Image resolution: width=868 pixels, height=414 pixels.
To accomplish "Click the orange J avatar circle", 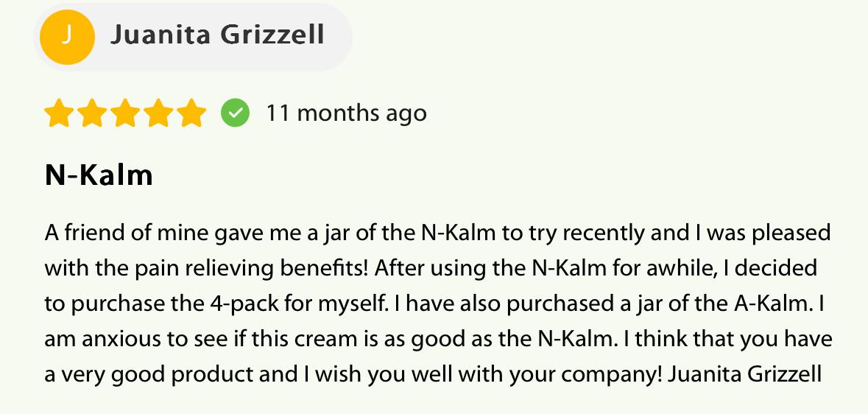I will tap(67, 37).
